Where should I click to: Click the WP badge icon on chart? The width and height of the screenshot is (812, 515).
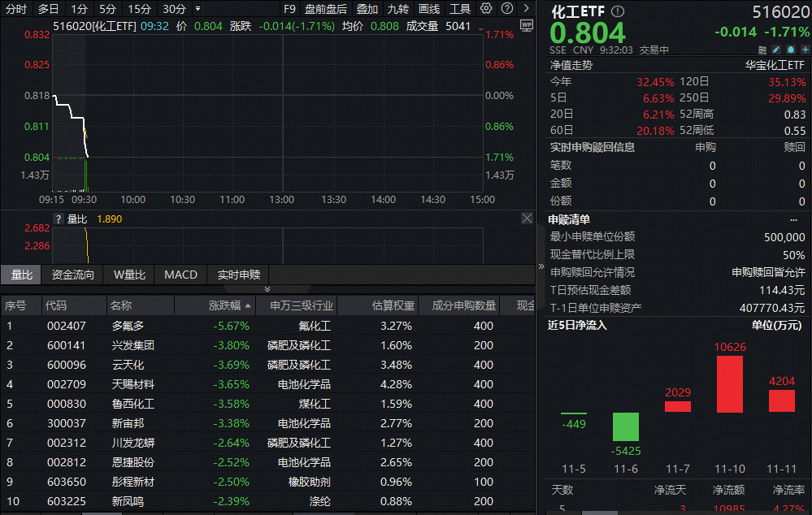(526, 25)
